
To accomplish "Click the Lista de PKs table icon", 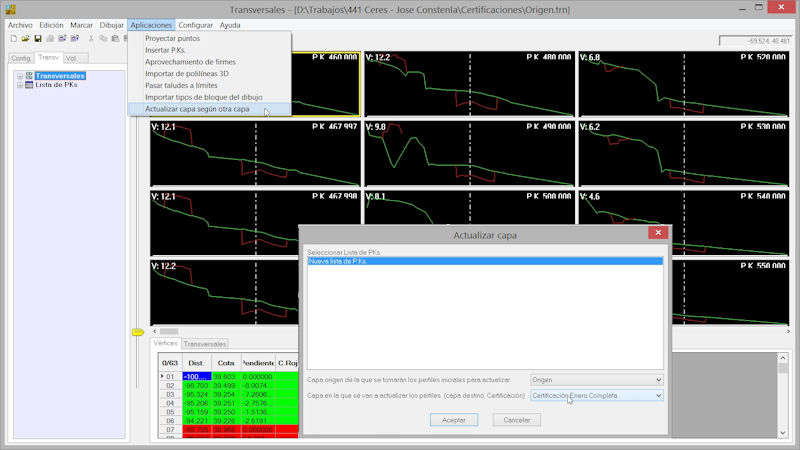I will [x=29, y=85].
